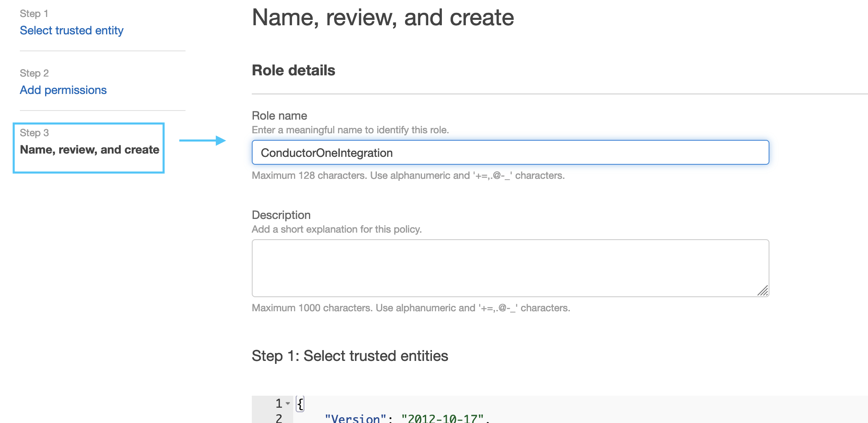Click line number 2 in the policy editor

278,418
